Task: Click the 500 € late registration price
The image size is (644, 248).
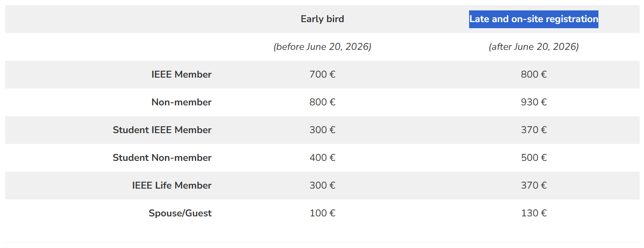Action: [x=533, y=158]
